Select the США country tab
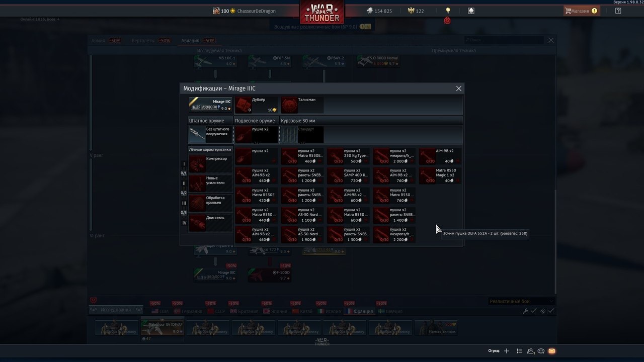644x362 pixels. 160,311
